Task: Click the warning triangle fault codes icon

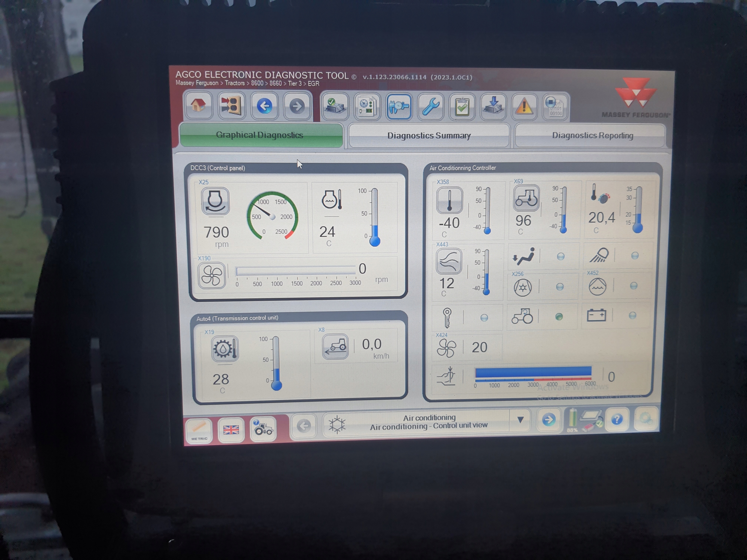Action: click(x=523, y=107)
